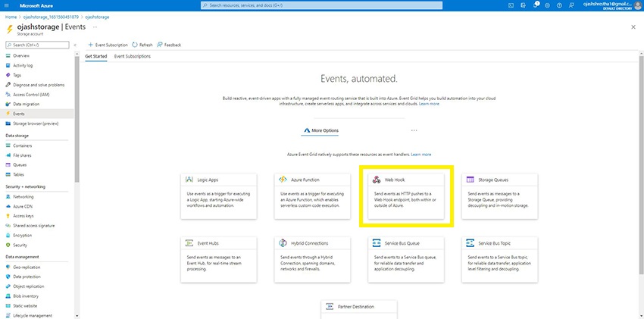This screenshot has height=319, width=644.
Task: Click the Feedback toolbar button
Action: click(169, 45)
